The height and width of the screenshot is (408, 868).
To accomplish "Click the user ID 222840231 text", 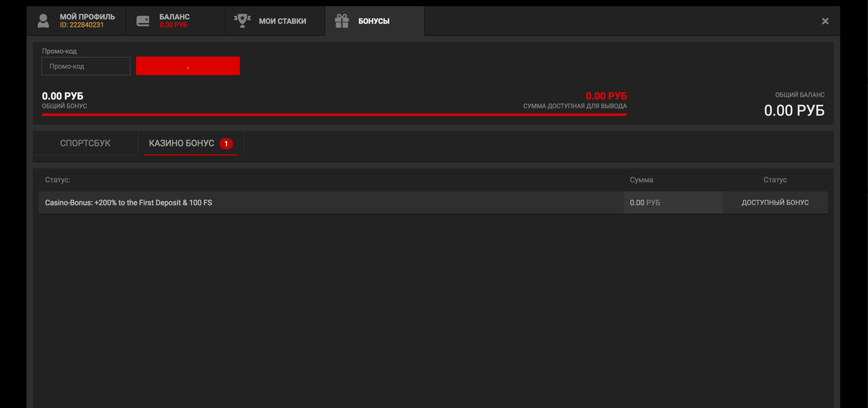I will coord(82,25).
